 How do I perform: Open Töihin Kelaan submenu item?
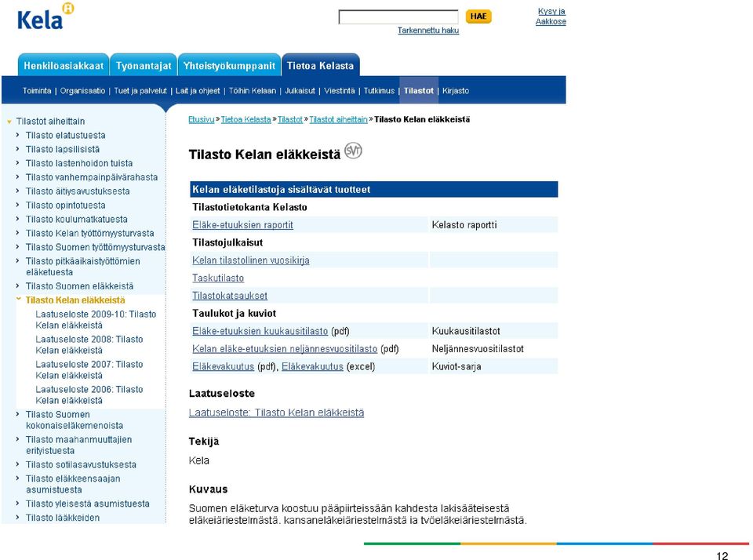tap(253, 91)
